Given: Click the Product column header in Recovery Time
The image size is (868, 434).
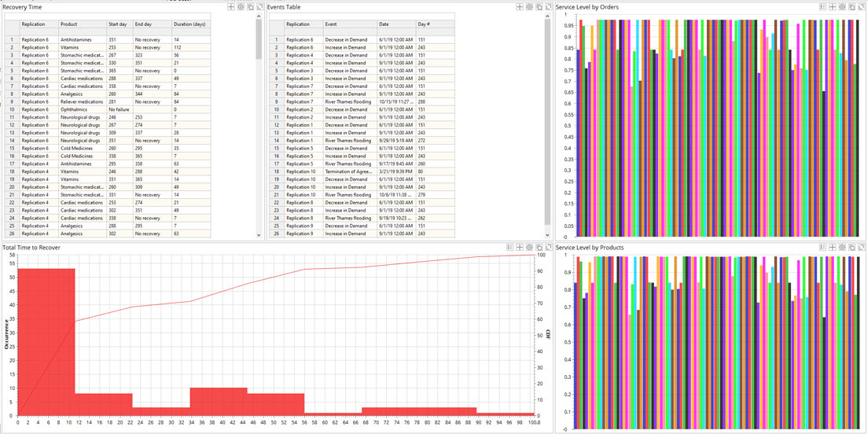Looking at the screenshot, I should tap(69, 24).
